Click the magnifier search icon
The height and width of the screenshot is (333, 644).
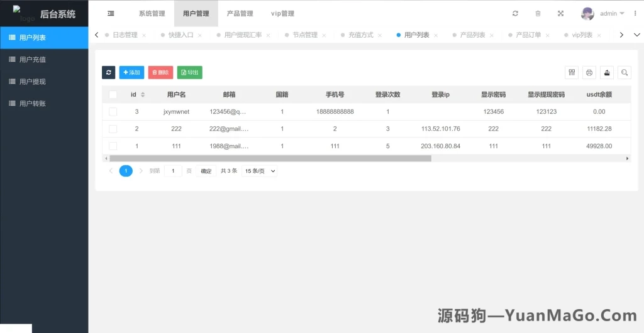[x=625, y=73]
